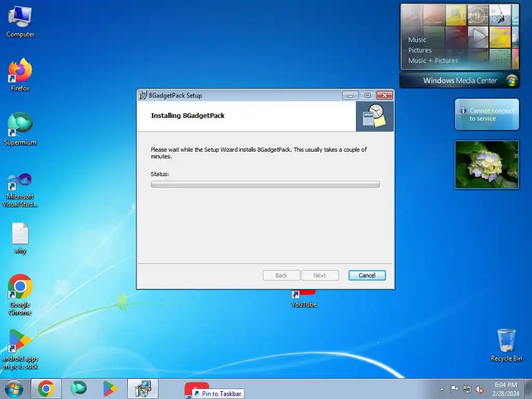The image size is (532, 399).
Task: Click the Windows Media Center logo bar
Action: point(460,81)
